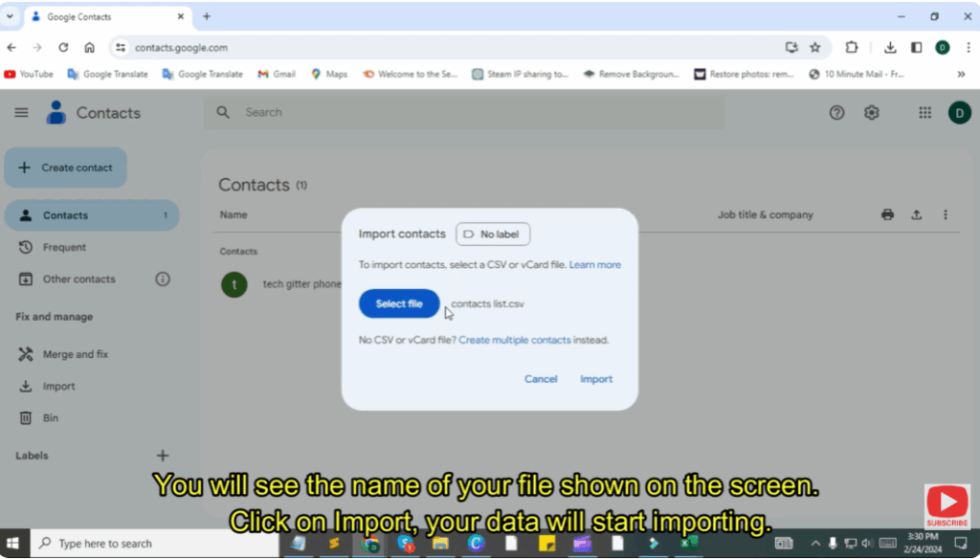This screenshot has width=980, height=559.
Task: Click the Select file button
Action: (x=398, y=303)
